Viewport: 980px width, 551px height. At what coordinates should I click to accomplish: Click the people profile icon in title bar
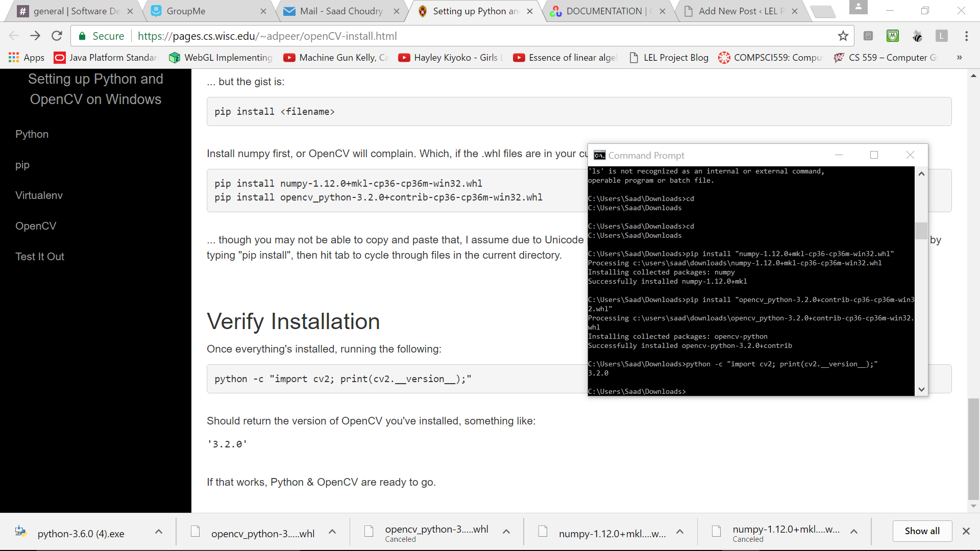(x=858, y=7)
